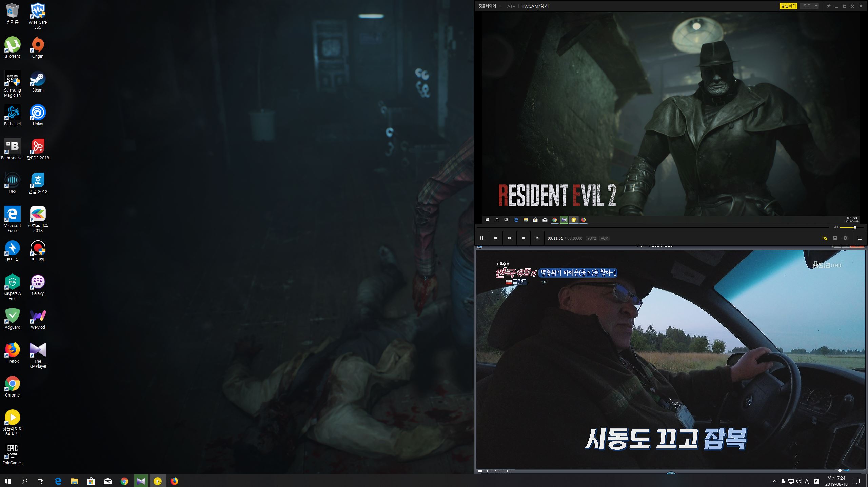Open Adguard desktop icon
Viewport: 868px width, 487px height.
point(13,319)
